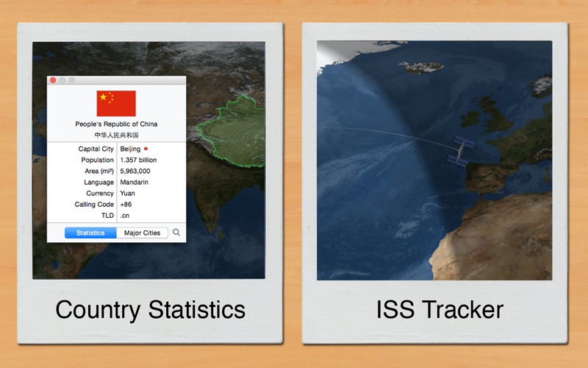Click the "Beijing" capital value
Image resolution: width=588 pixels, height=368 pixels.
pyautogui.click(x=130, y=149)
